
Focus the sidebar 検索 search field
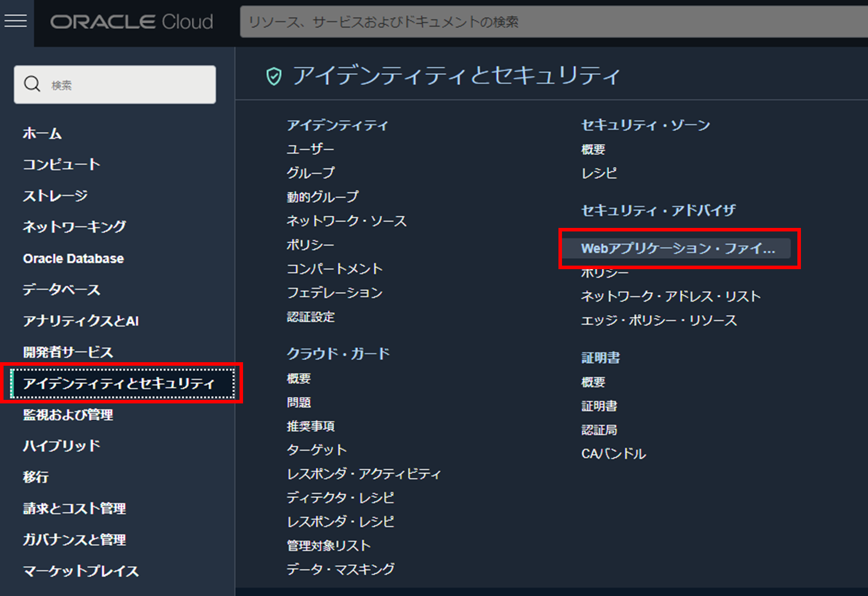[115, 84]
